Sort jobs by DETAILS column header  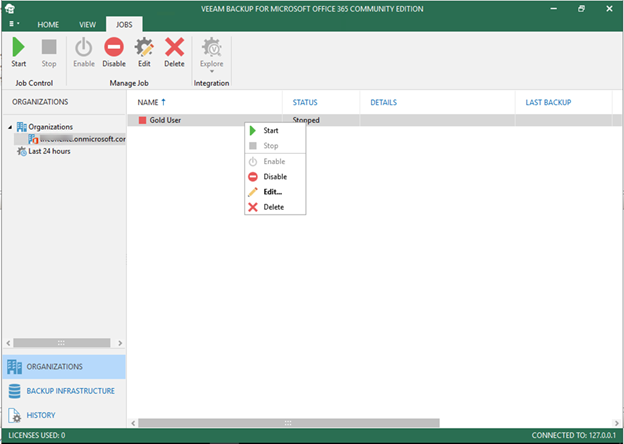point(437,102)
